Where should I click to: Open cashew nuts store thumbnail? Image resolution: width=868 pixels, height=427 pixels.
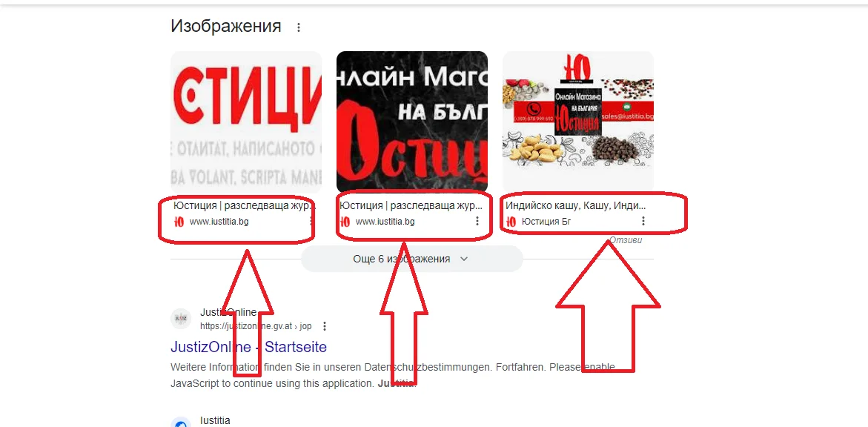click(x=578, y=122)
